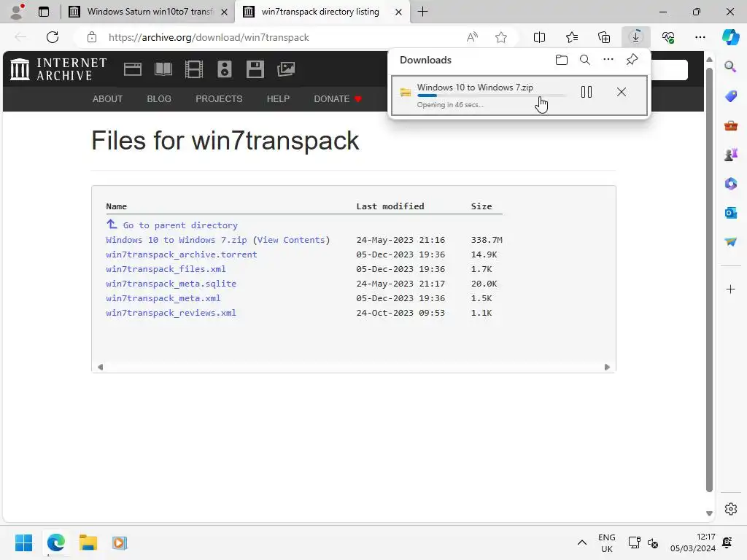The height and width of the screenshot is (560, 747).
Task: Go to Internet Archive home logo
Action: (58, 69)
